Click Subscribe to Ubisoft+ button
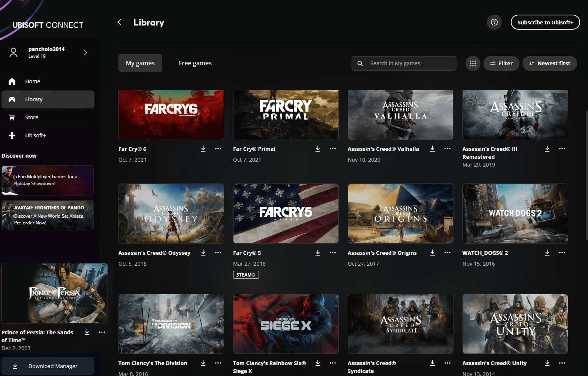The width and height of the screenshot is (588, 376). (x=545, y=22)
